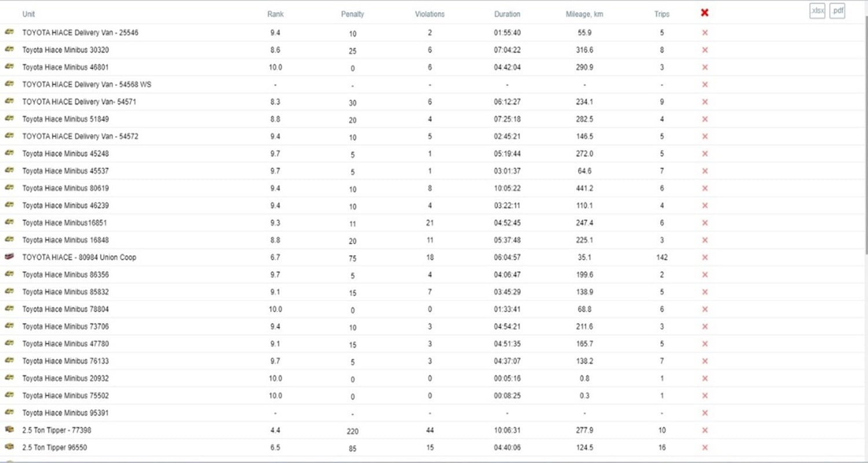The height and width of the screenshot is (463, 868).
Task: Sort by the Unit column header
Action: pos(28,14)
